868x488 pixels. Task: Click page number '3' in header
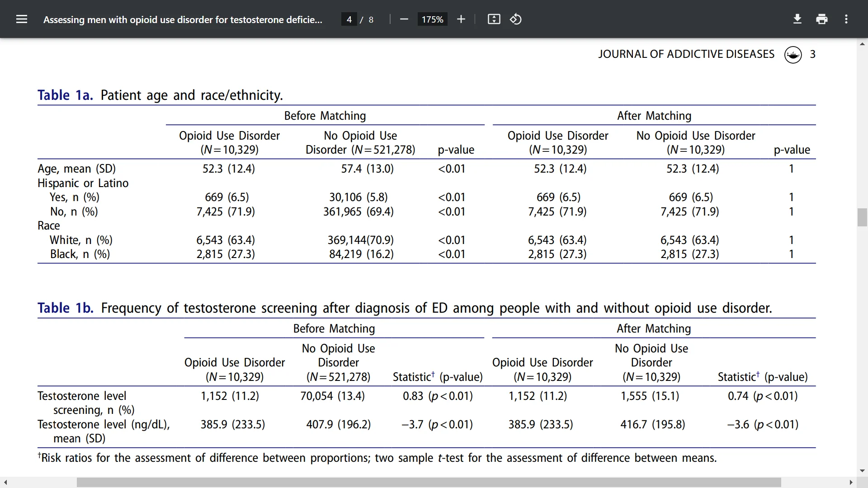(812, 54)
